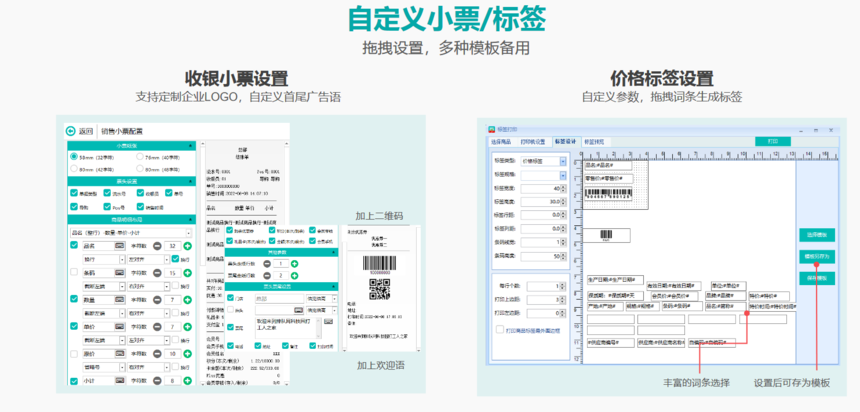
Task: Click the 标签打印 window app icon
Action: click(491, 129)
